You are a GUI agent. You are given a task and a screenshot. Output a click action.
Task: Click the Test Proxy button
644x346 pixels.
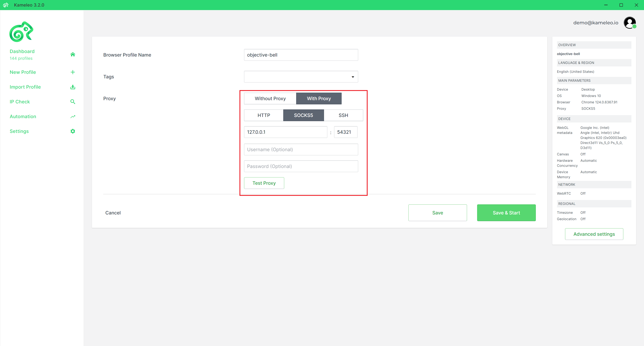pos(264,183)
